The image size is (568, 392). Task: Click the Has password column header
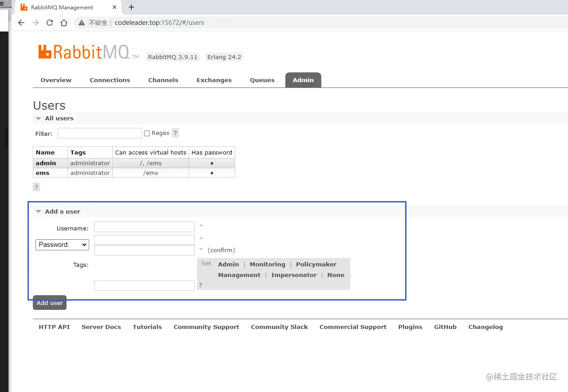(212, 152)
